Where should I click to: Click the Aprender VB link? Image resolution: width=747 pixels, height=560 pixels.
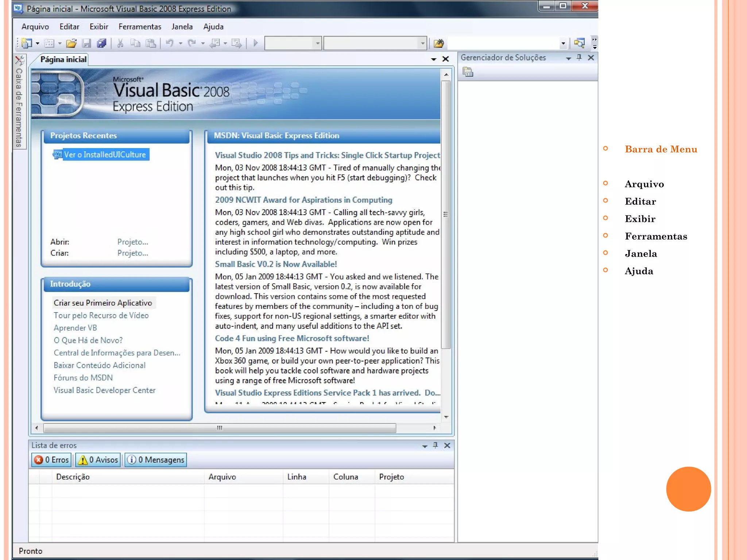[75, 328]
